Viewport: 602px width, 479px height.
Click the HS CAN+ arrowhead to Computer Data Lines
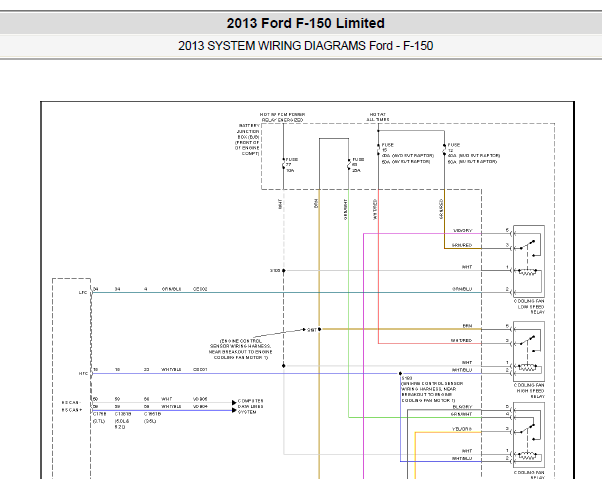(234, 410)
